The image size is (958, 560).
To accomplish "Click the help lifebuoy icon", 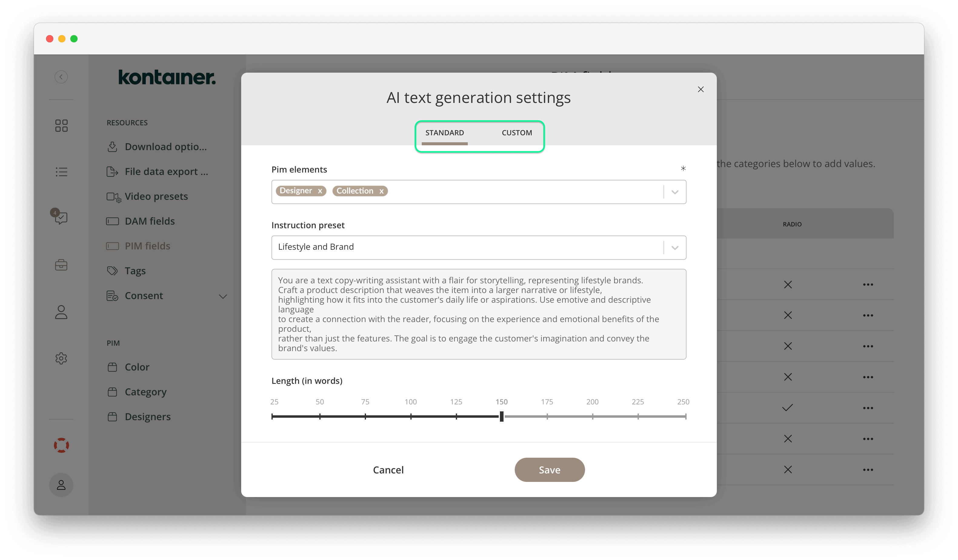I will pos(61,445).
